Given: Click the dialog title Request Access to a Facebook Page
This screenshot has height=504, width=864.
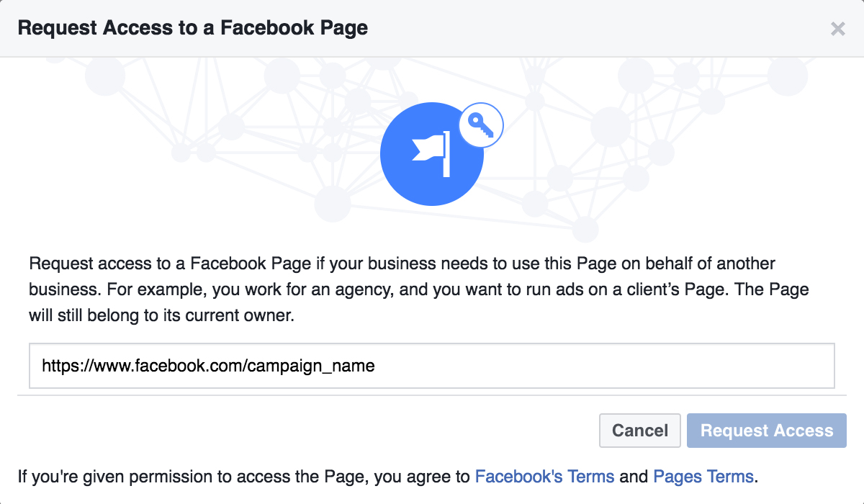Looking at the screenshot, I should [x=192, y=28].
